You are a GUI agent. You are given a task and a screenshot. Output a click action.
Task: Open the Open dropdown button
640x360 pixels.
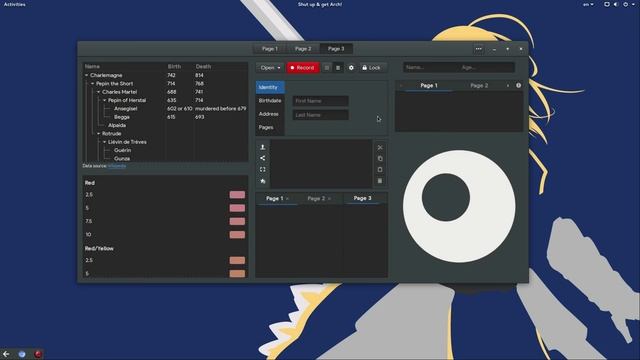pos(270,68)
